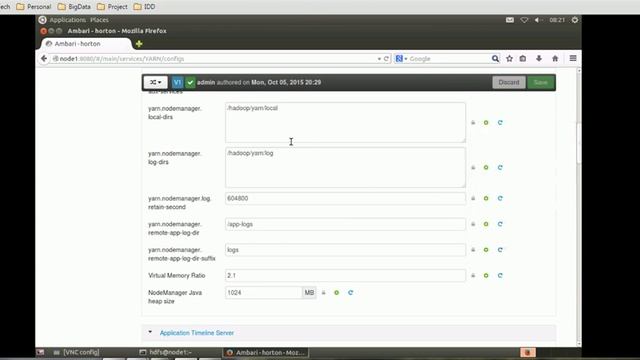Open the address bar history dropdown arrow
The width and height of the screenshot is (640, 360).
point(379,59)
